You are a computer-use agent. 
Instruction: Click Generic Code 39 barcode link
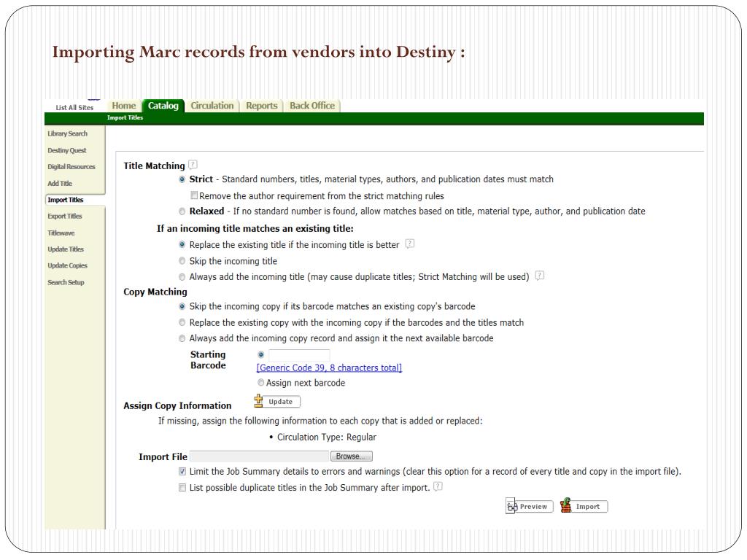pos(329,368)
